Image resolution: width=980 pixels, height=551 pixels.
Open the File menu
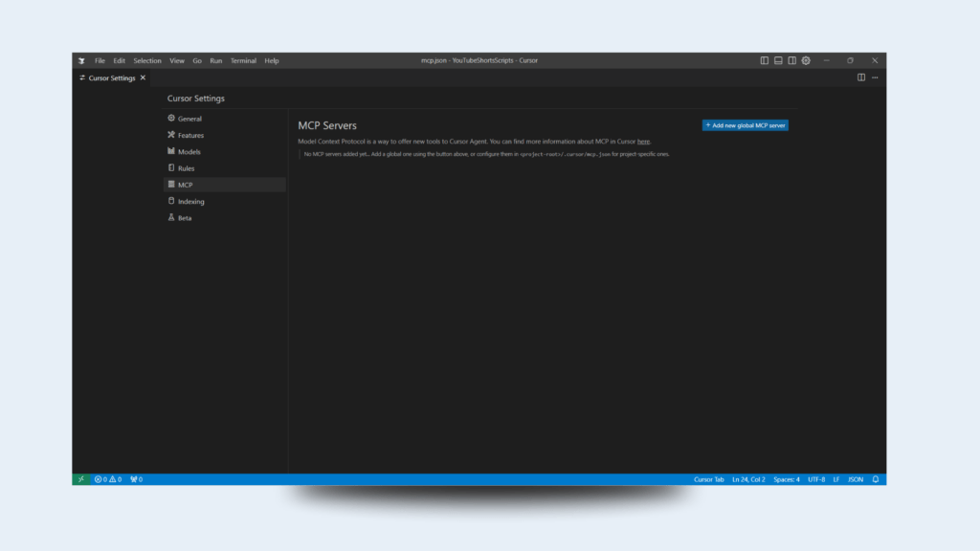pyautogui.click(x=100, y=60)
